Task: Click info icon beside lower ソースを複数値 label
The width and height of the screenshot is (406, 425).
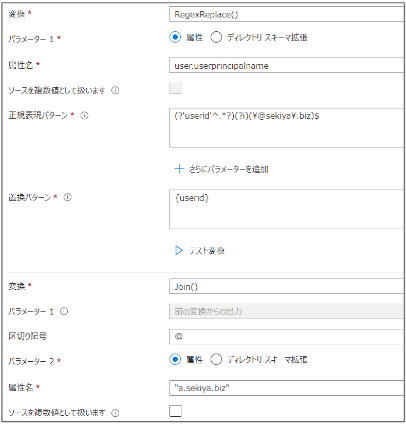Action: pyautogui.click(x=115, y=413)
